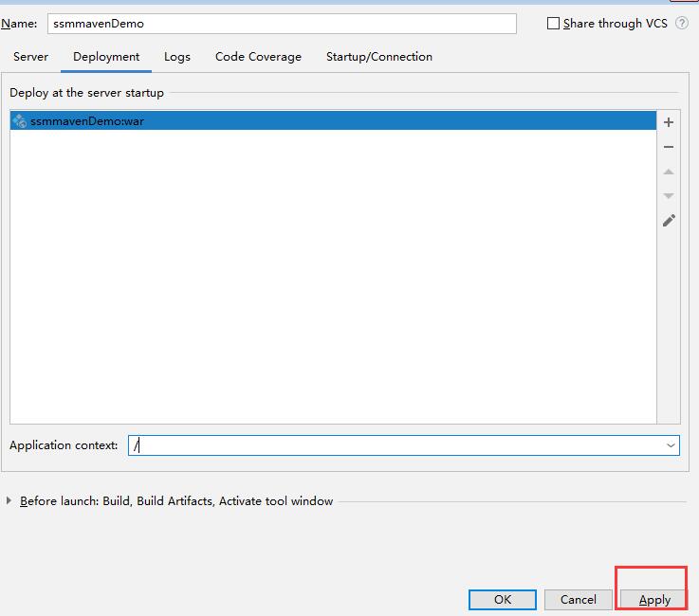Expand the Before launch section

[9, 501]
